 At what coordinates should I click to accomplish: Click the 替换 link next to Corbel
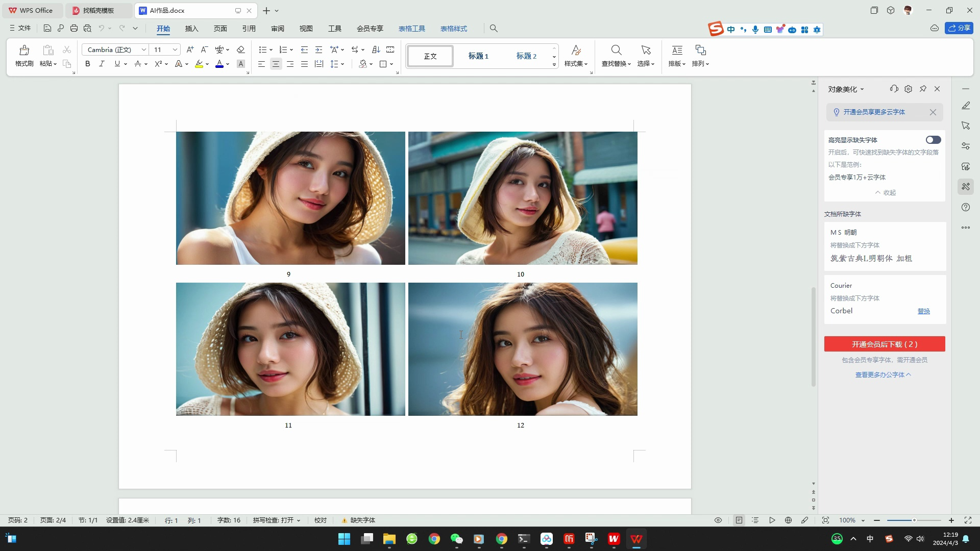tap(923, 311)
